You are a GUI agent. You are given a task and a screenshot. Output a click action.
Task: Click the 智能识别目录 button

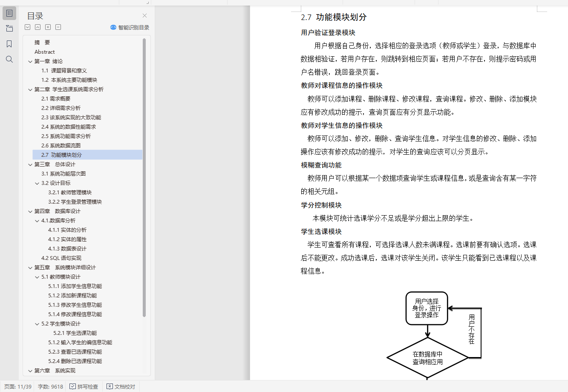point(130,27)
